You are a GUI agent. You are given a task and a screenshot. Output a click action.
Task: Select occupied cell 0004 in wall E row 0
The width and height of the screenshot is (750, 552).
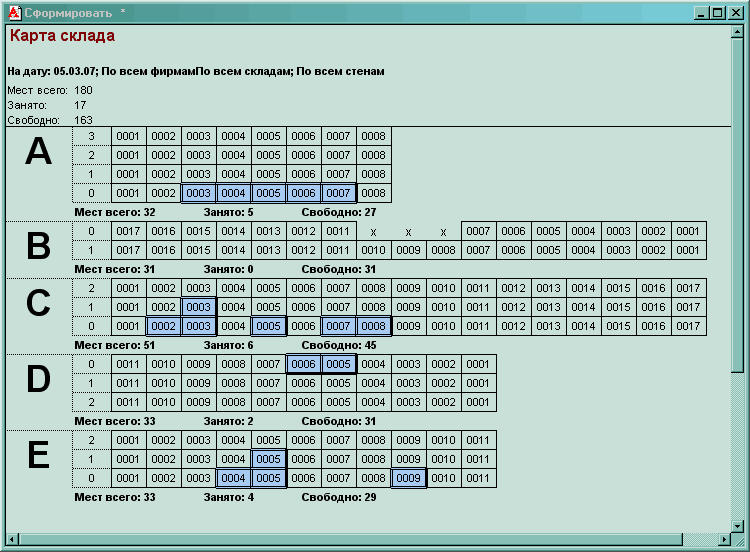[x=233, y=478]
